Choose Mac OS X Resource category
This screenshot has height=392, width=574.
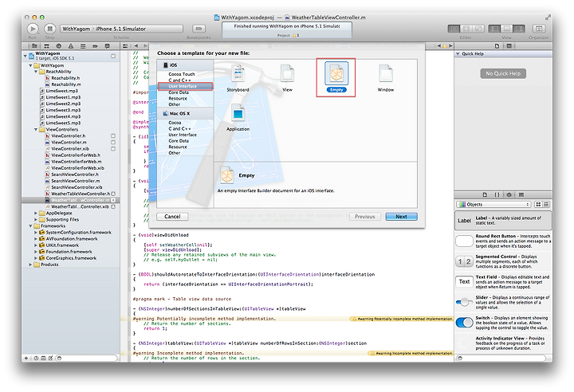pyautogui.click(x=178, y=147)
